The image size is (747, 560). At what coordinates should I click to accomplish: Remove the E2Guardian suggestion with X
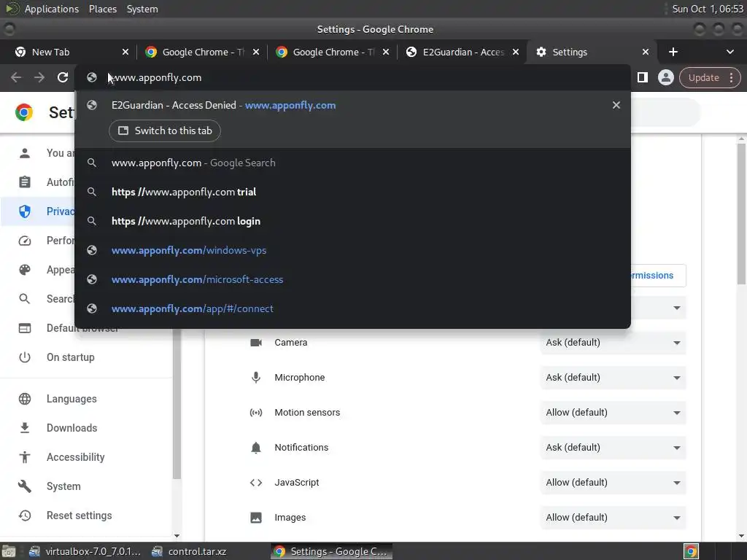coord(616,105)
